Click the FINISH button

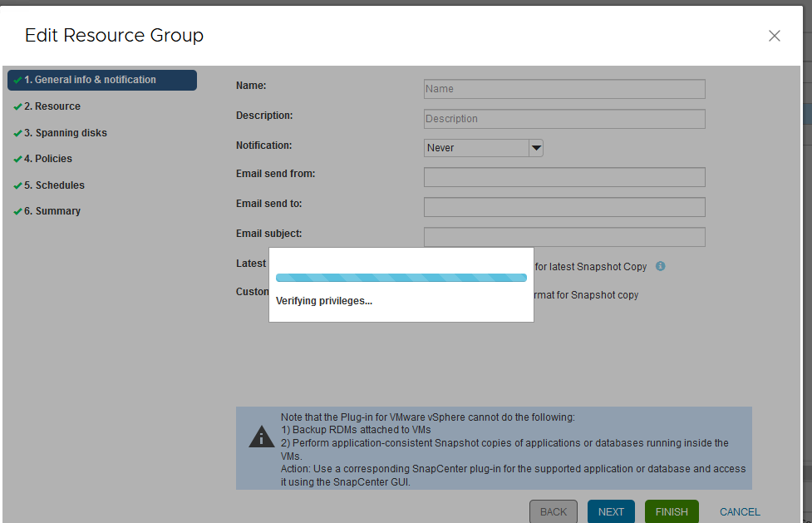coord(671,511)
